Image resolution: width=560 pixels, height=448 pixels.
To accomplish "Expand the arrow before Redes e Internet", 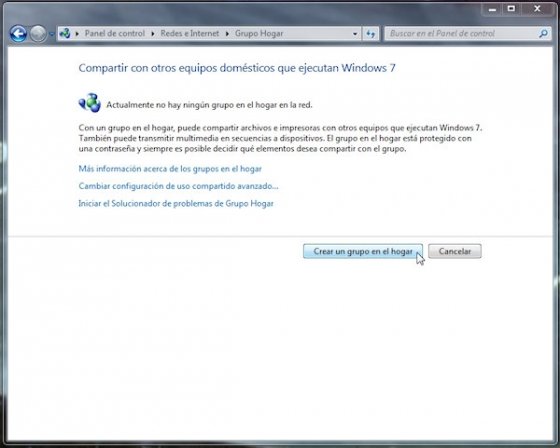I will click(153, 34).
